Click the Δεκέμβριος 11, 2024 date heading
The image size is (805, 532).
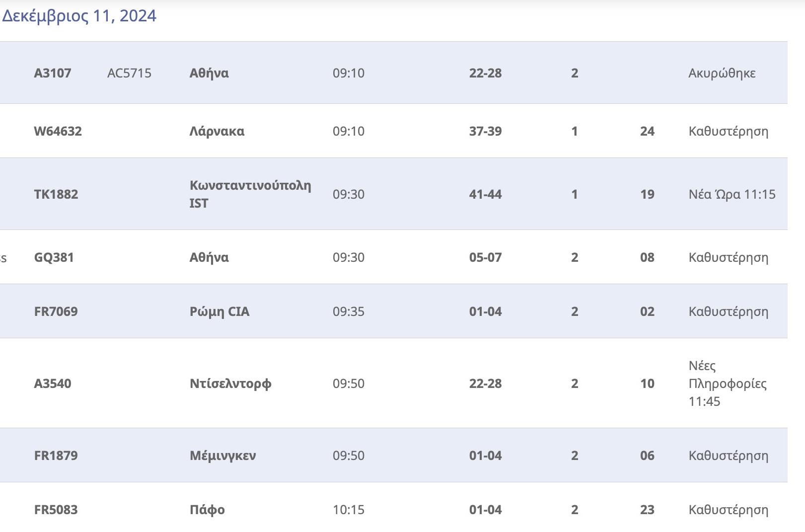79,16
